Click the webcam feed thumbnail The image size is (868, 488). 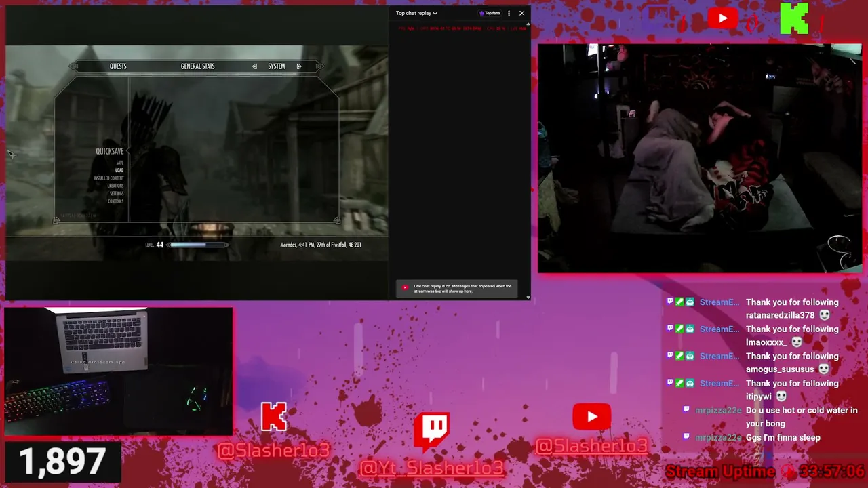(700, 159)
